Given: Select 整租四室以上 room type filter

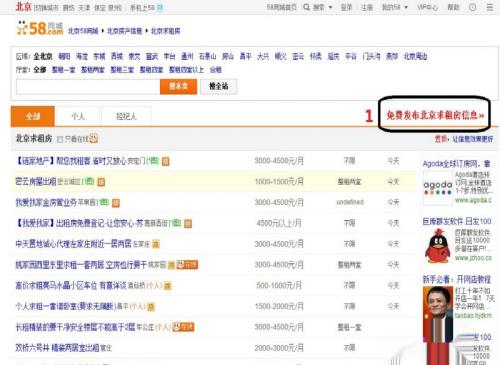Looking at the screenshot, I should (x=186, y=70).
